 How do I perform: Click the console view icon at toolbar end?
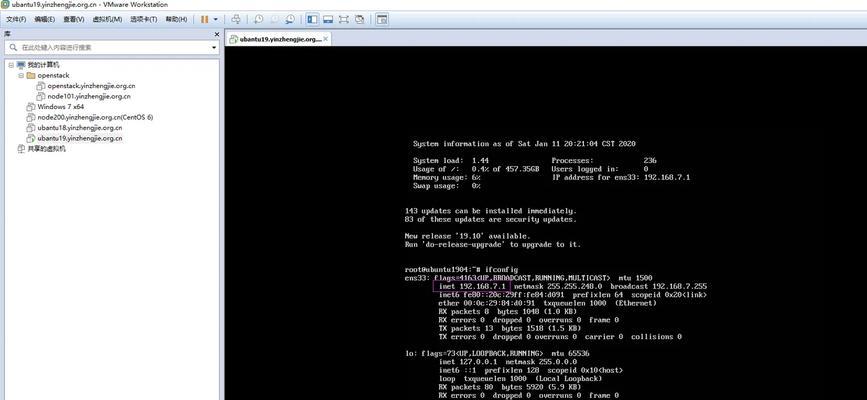point(382,19)
